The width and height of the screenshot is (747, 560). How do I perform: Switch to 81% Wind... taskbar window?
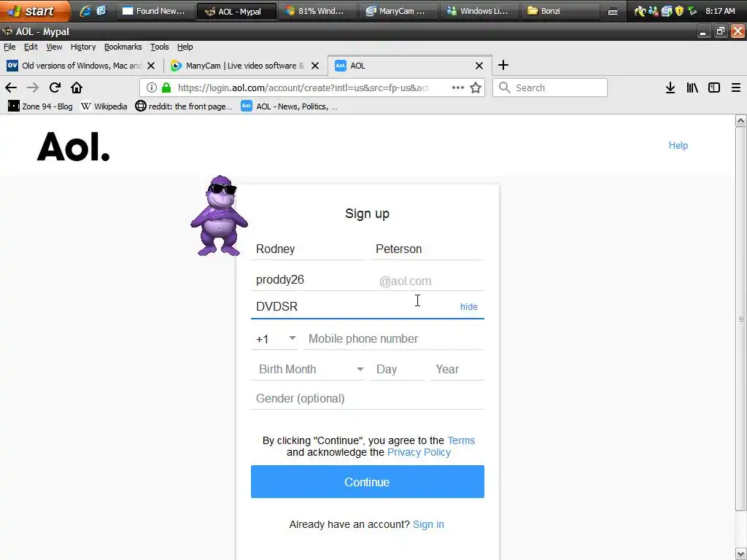317,11
